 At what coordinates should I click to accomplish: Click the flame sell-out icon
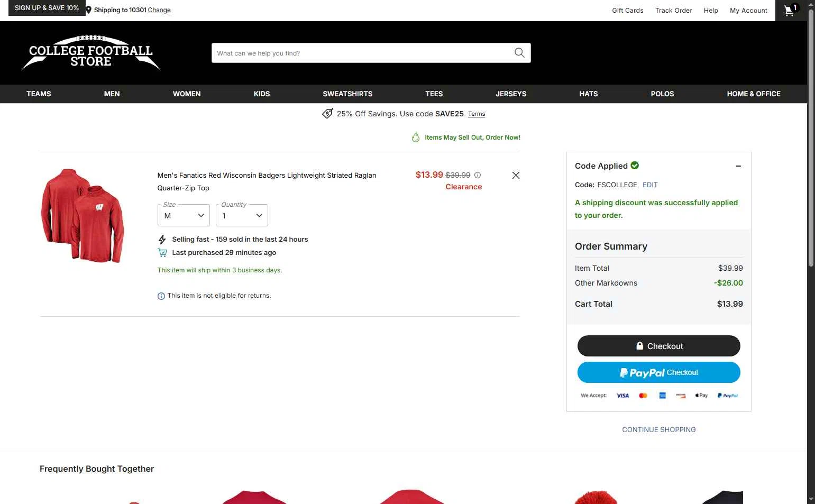[416, 138]
